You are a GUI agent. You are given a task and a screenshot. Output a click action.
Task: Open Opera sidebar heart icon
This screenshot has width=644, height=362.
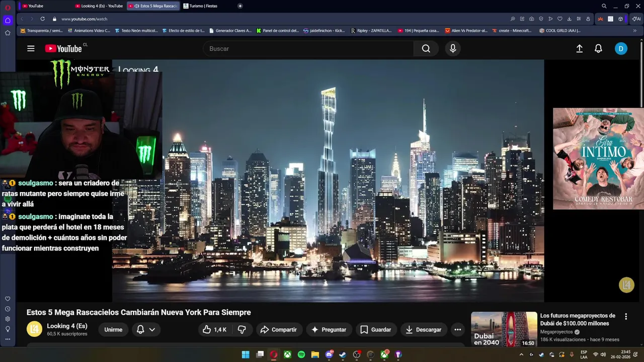pyautogui.click(x=8, y=299)
